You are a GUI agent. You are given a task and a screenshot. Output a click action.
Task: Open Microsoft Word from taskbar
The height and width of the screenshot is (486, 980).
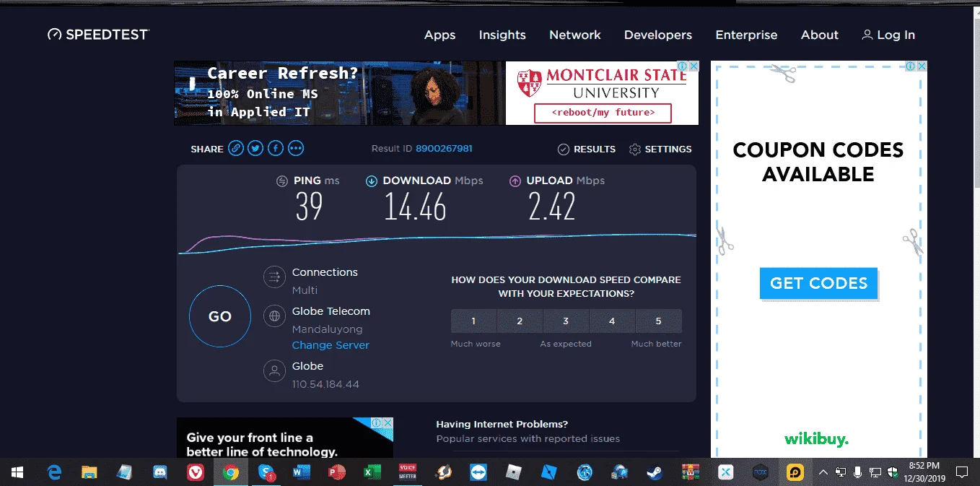tap(302, 472)
